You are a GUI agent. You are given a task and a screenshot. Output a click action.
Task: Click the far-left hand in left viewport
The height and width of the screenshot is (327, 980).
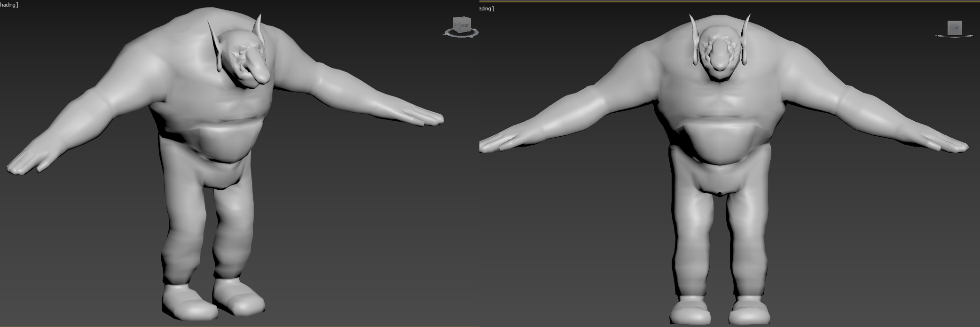tap(24, 162)
